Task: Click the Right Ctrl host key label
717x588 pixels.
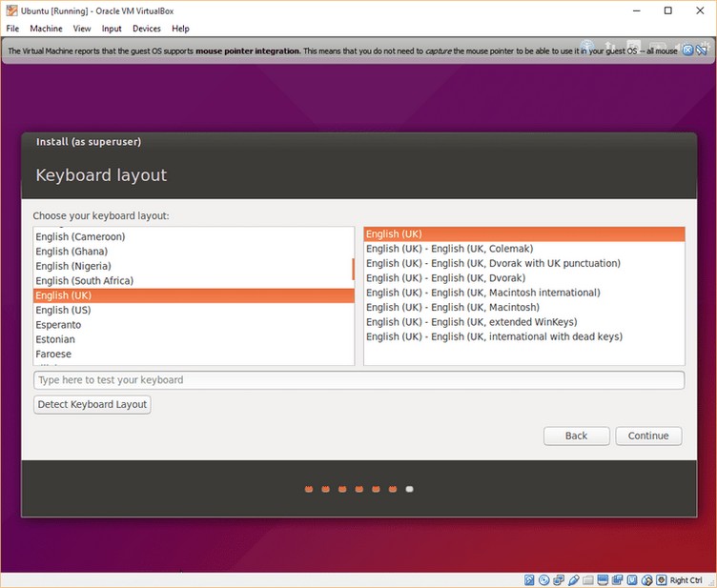Action: point(686,580)
